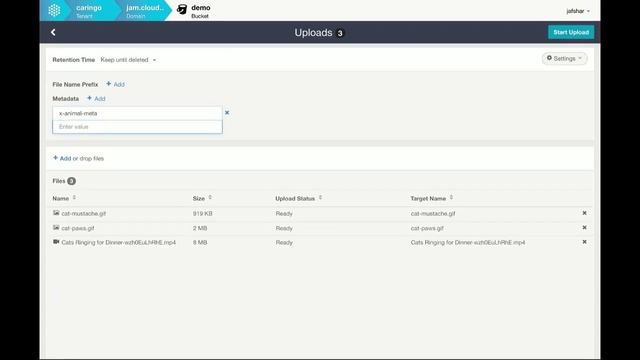Sort files by Upload Status column
The width and height of the screenshot is (640, 360).
point(298,198)
